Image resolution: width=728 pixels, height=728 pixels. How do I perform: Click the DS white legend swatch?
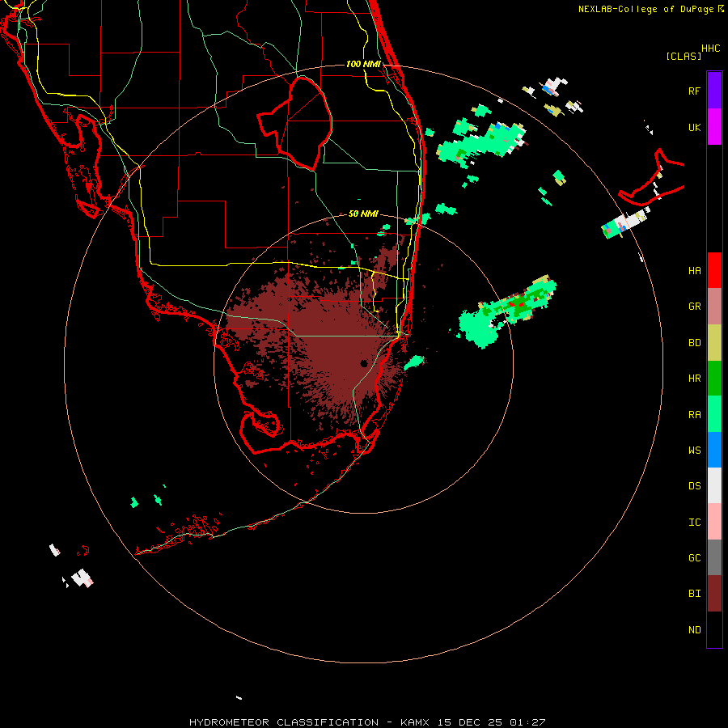click(714, 485)
